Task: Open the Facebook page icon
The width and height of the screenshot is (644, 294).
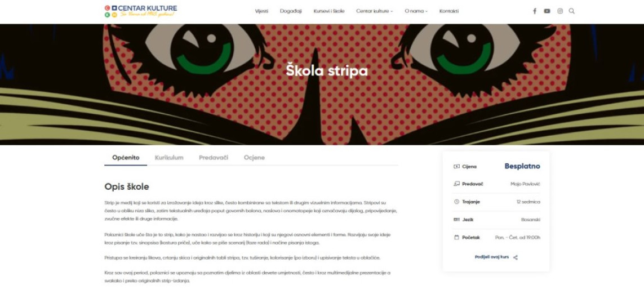Action: point(534,11)
